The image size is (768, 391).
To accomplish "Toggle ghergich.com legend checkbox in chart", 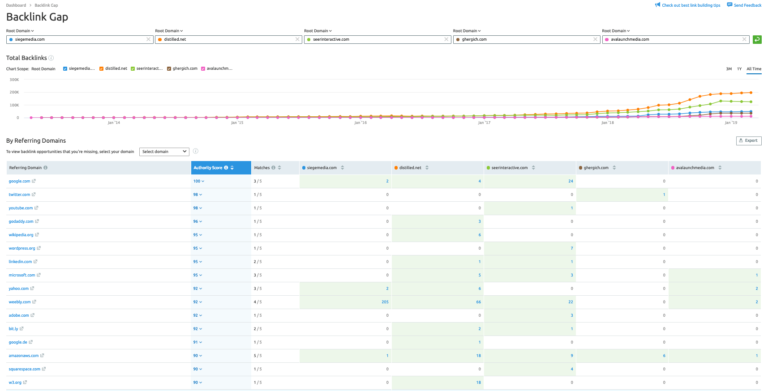I will [169, 69].
